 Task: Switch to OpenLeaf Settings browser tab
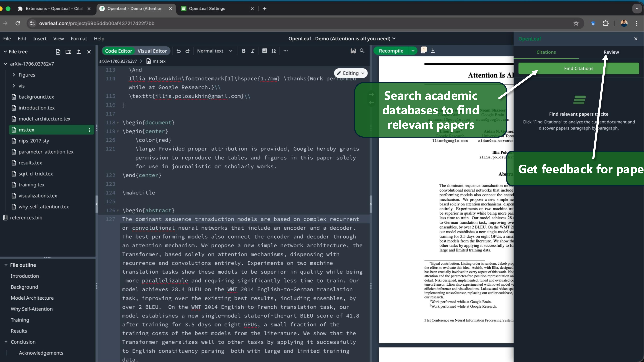(217, 9)
